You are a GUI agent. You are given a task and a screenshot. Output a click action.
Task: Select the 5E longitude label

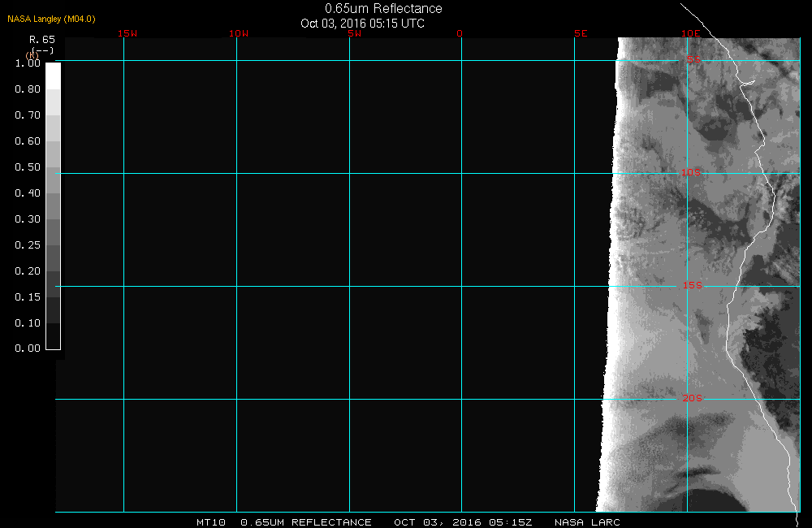click(581, 34)
